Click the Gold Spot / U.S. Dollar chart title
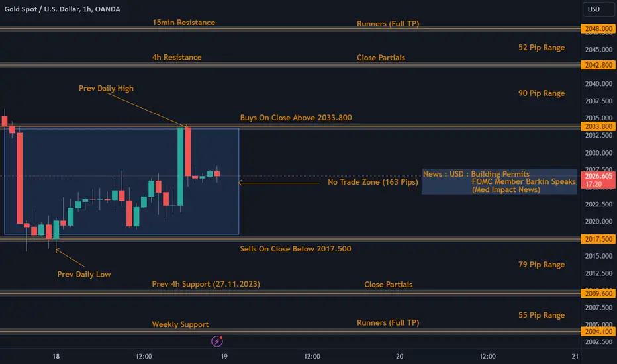The width and height of the screenshot is (617, 364). [62, 9]
